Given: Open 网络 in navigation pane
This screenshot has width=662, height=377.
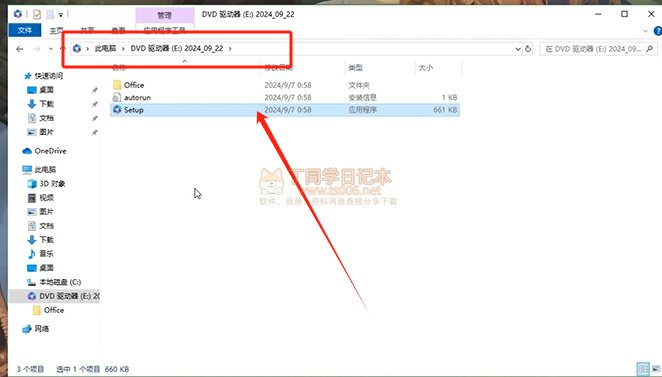Looking at the screenshot, I should click(x=41, y=329).
